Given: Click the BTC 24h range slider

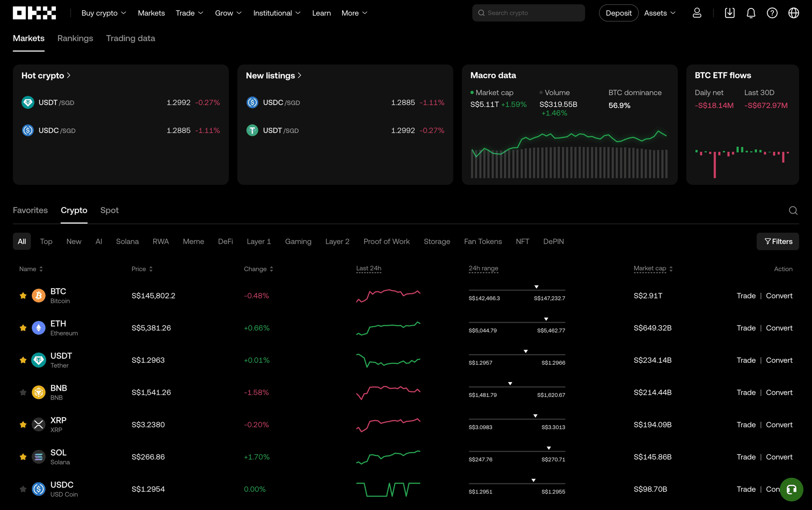Looking at the screenshot, I should point(517,289).
